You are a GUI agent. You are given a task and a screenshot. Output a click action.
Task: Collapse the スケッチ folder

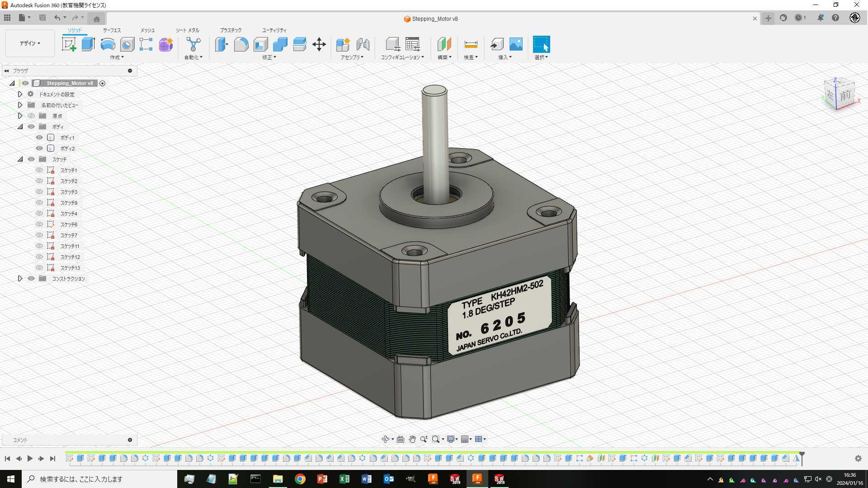(x=20, y=159)
